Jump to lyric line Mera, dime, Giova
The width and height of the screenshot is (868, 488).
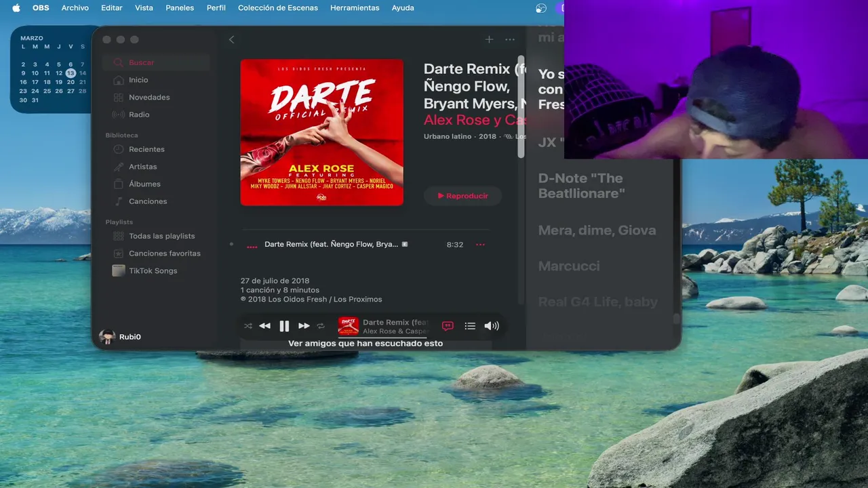click(597, 230)
